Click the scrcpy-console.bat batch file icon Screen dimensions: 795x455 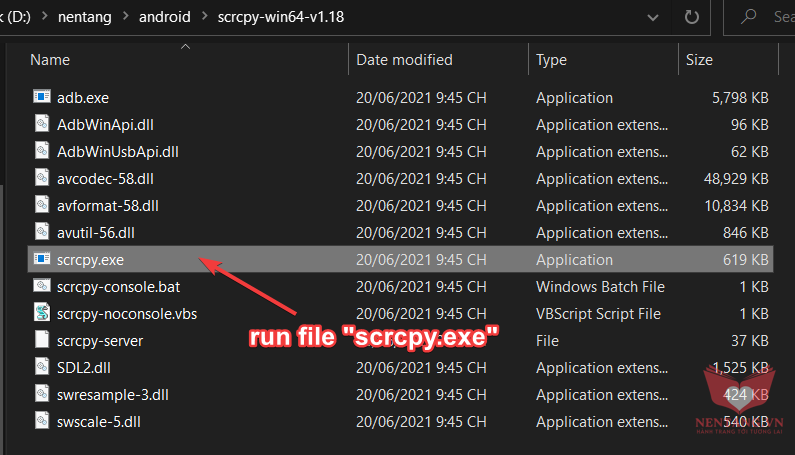point(41,286)
